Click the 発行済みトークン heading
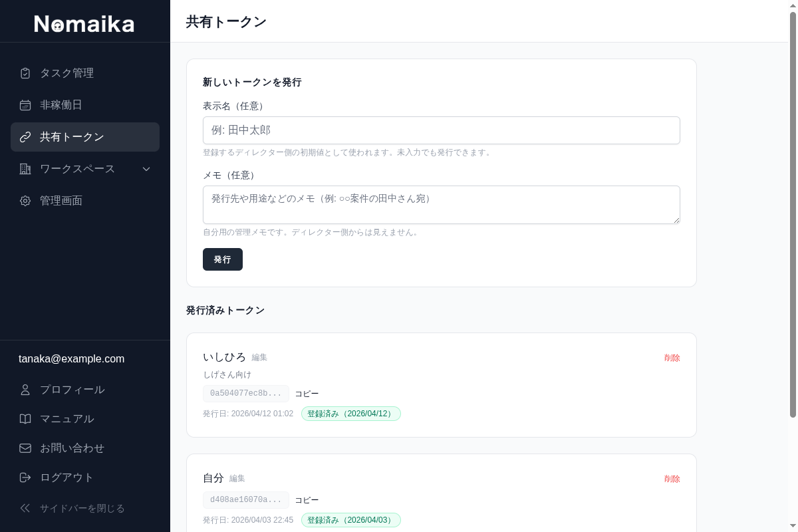This screenshot has height=532, width=798. point(225,311)
